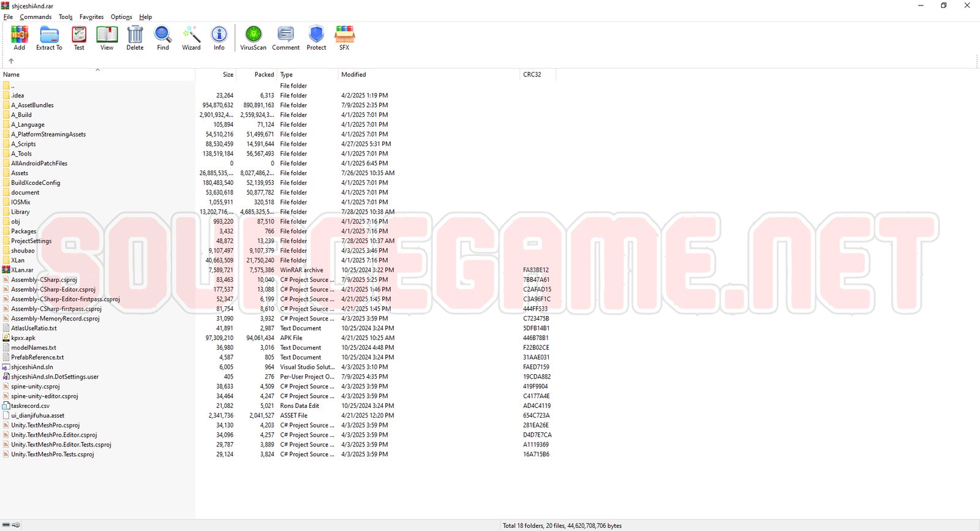Screen dimensions: 980x531
Task: Sort by the Size column header
Action: [x=228, y=75]
